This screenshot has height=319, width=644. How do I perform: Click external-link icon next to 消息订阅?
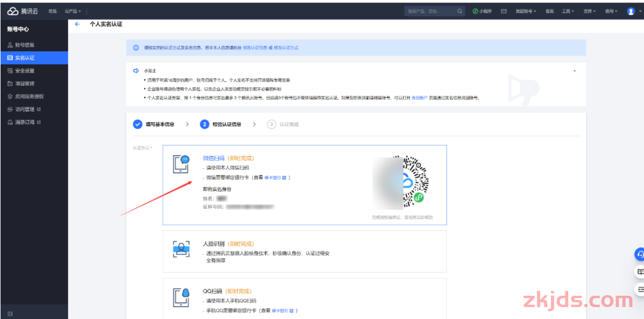point(39,122)
